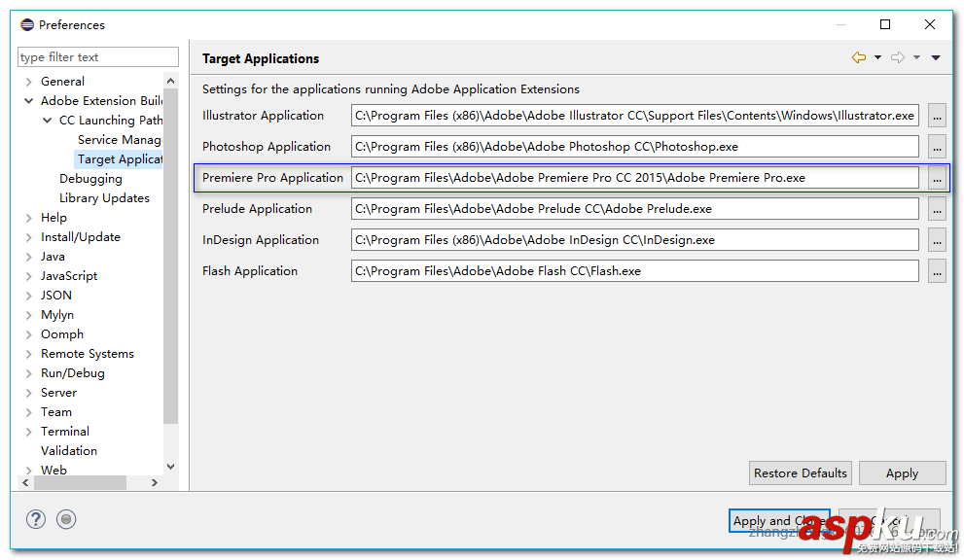Viewport: 964px width, 560px height.
Task: Open the Help question mark icon
Action: click(36, 519)
